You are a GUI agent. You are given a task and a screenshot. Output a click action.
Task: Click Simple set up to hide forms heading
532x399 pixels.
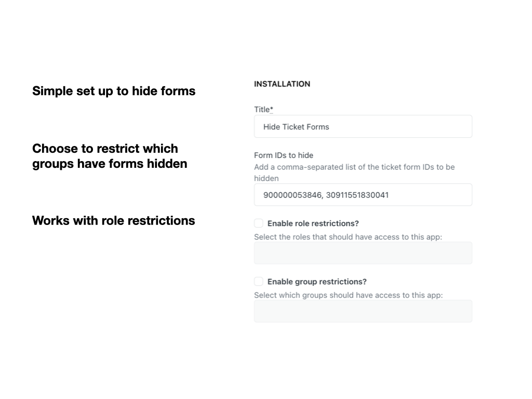pyautogui.click(x=113, y=91)
